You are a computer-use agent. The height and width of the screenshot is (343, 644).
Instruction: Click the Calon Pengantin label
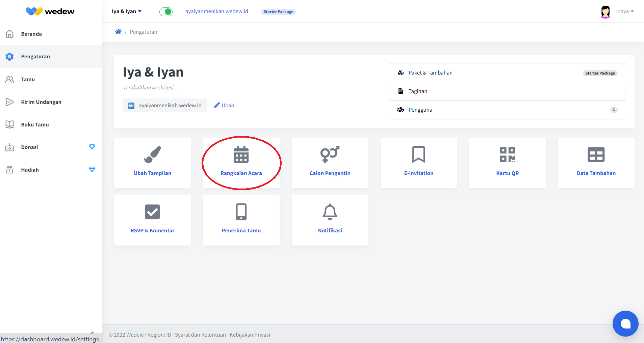tap(330, 173)
